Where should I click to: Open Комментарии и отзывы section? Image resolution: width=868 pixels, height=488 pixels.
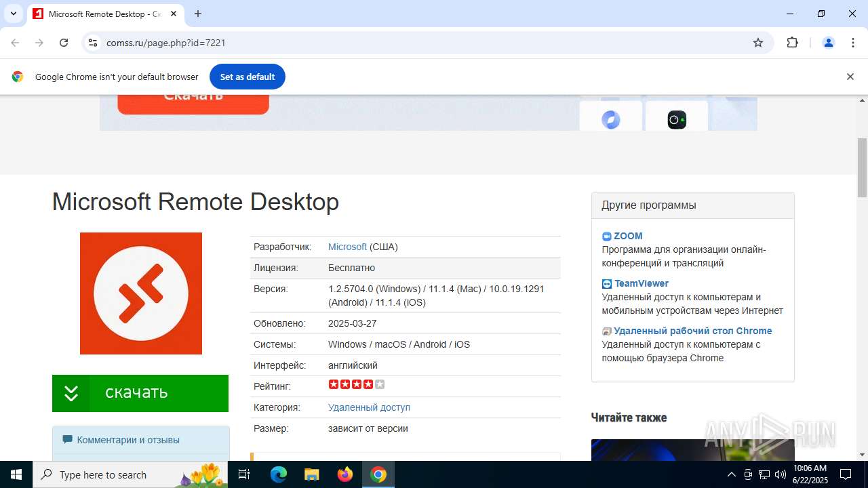point(127,440)
